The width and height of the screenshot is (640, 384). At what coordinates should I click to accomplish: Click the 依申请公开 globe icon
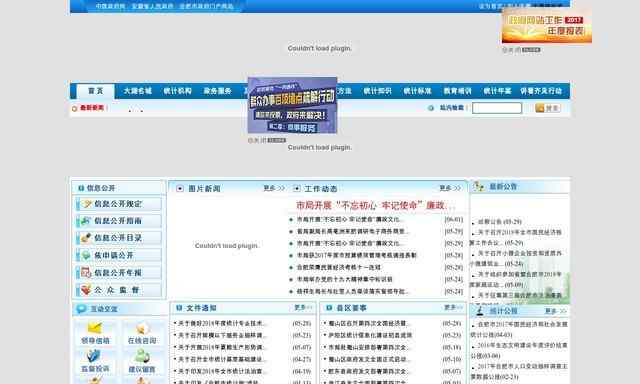point(86,255)
